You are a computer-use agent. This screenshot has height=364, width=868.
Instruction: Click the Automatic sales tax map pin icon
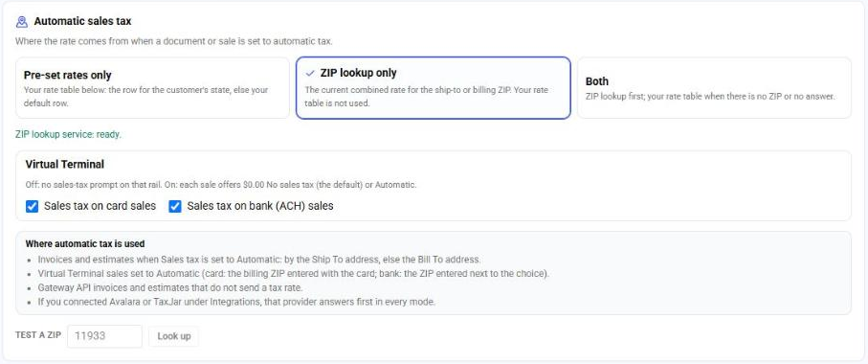22,22
